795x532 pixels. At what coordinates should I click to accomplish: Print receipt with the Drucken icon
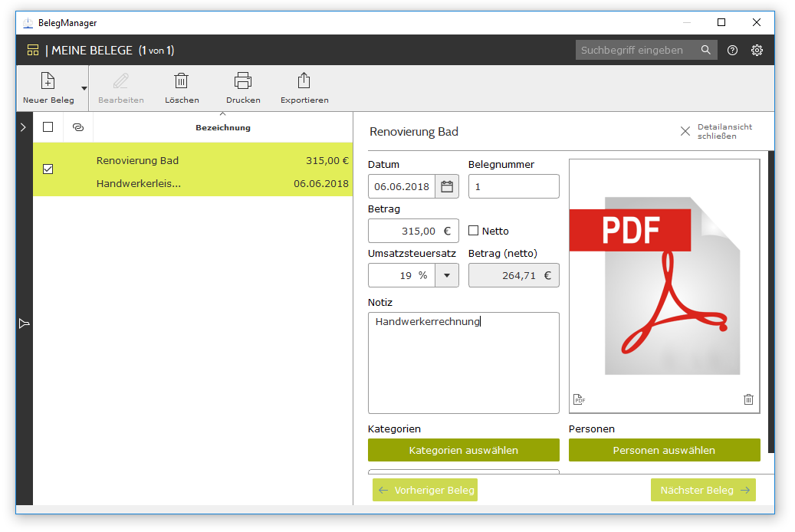click(243, 80)
